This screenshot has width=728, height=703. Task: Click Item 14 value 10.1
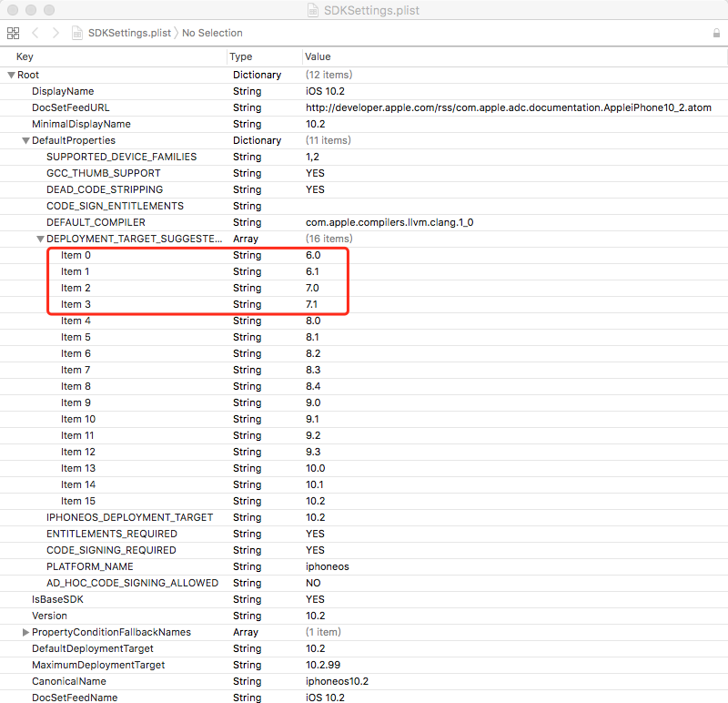[x=315, y=484]
